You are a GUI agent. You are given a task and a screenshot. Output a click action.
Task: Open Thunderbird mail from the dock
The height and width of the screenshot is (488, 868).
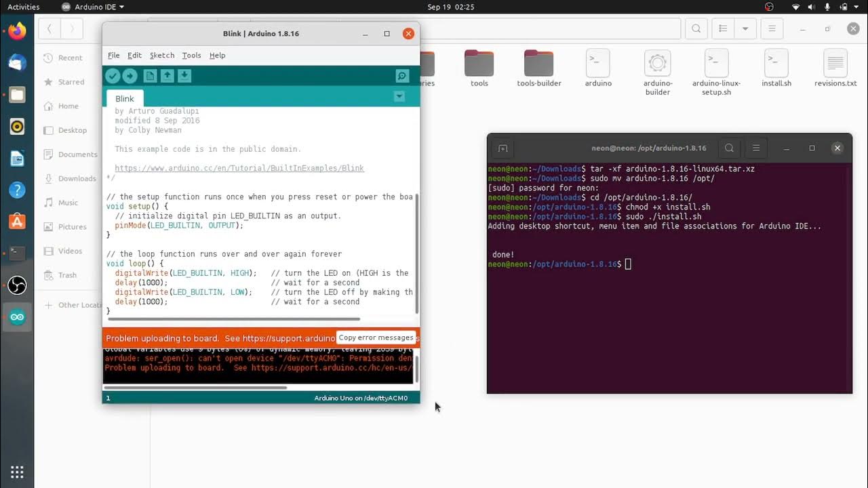(x=17, y=63)
